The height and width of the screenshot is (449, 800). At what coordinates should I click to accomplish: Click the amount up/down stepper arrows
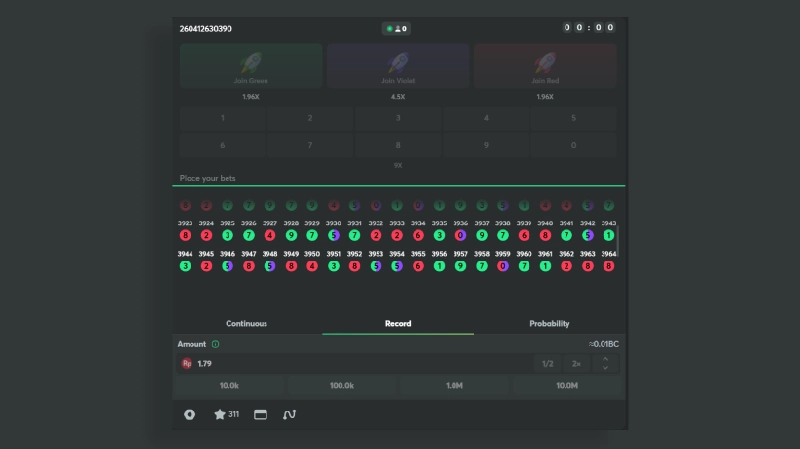pos(604,364)
